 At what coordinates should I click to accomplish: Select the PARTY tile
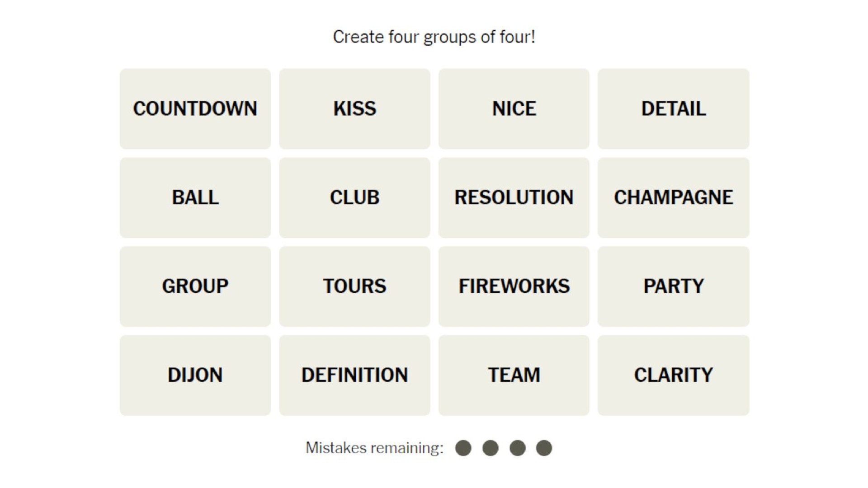[x=674, y=286]
